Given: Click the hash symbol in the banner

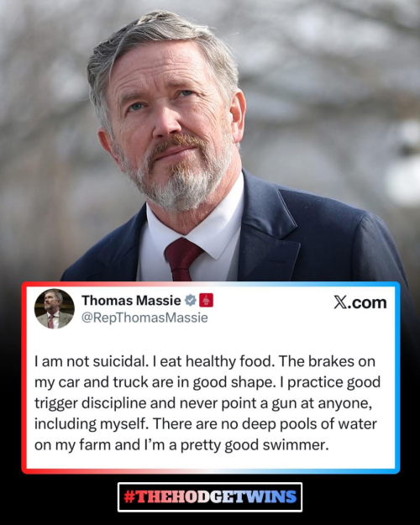Looking at the screenshot, I should tap(129, 497).
